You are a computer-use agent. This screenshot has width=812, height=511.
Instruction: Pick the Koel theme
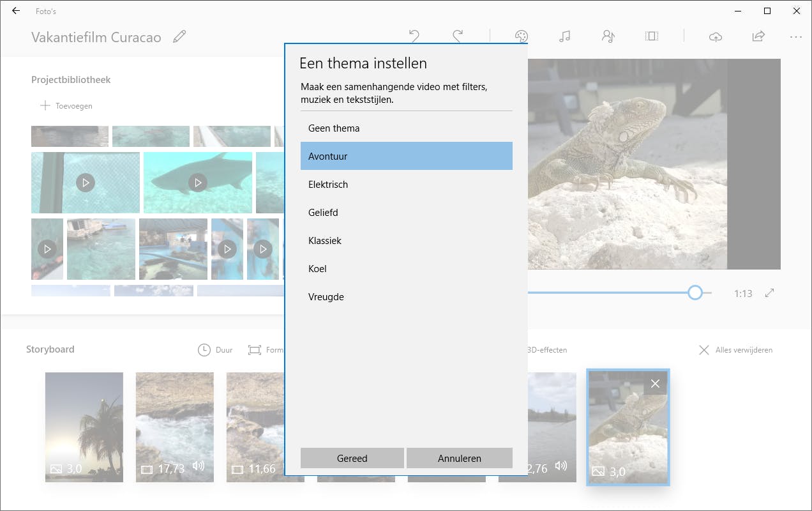pos(407,268)
